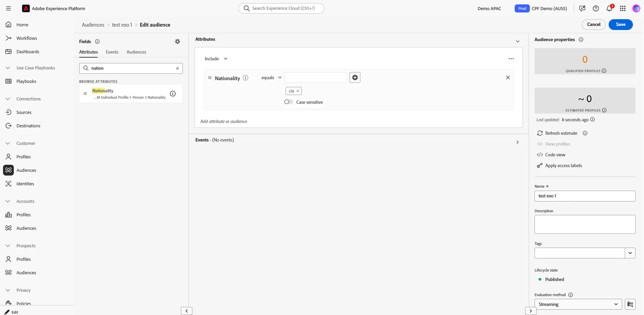The width and height of the screenshot is (644, 315).
Task: Switch to the Audiences fields tab
Action: click(x=136, y=52)
